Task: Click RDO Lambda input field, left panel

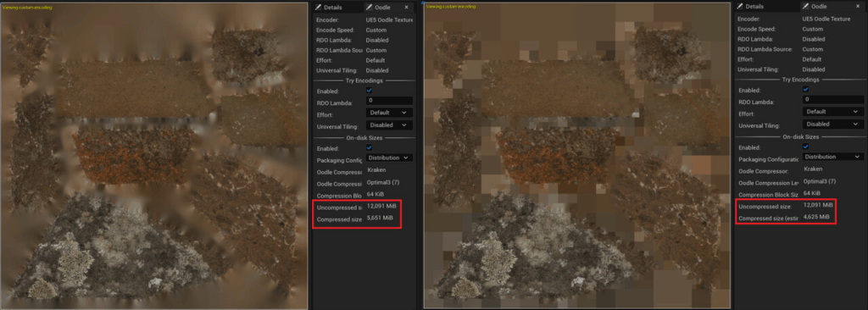Action: coord(389,101)
